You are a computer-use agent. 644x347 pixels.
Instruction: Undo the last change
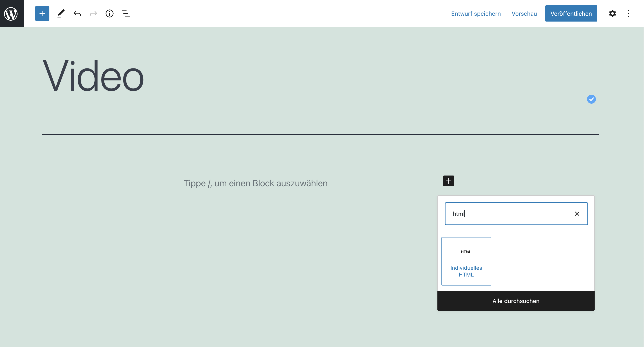coord(77,13)
